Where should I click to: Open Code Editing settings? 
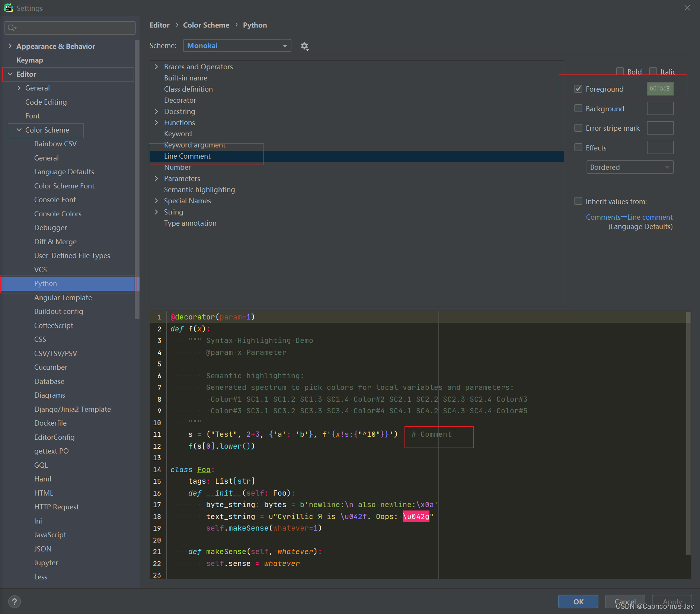(46, 102)
